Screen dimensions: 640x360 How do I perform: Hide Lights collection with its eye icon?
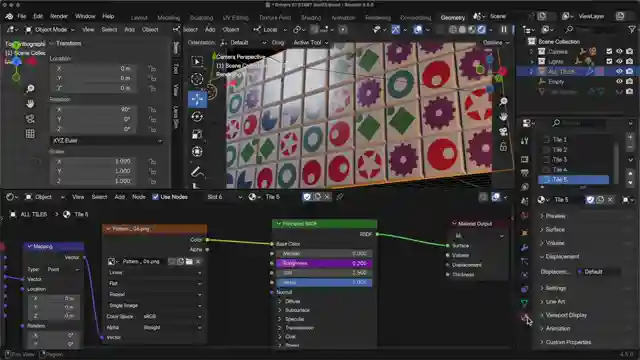point(619,61)
